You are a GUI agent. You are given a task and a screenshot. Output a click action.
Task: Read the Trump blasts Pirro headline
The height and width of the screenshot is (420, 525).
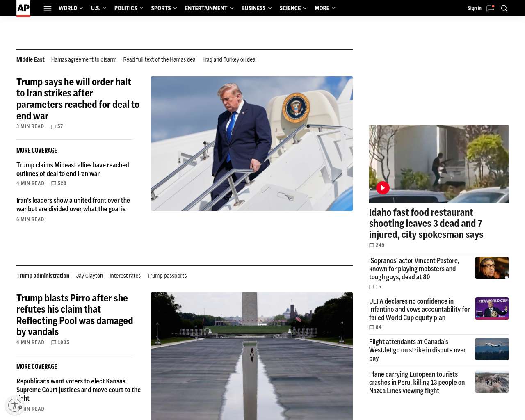75,315
